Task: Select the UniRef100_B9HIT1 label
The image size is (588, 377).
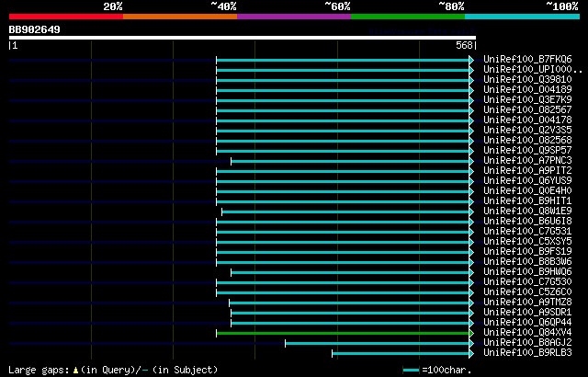Action: pos(527,201)
